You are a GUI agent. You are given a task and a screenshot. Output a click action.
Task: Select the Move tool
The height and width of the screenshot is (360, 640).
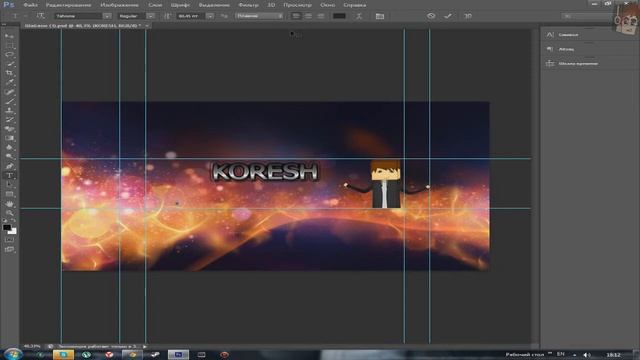point(9,36)
